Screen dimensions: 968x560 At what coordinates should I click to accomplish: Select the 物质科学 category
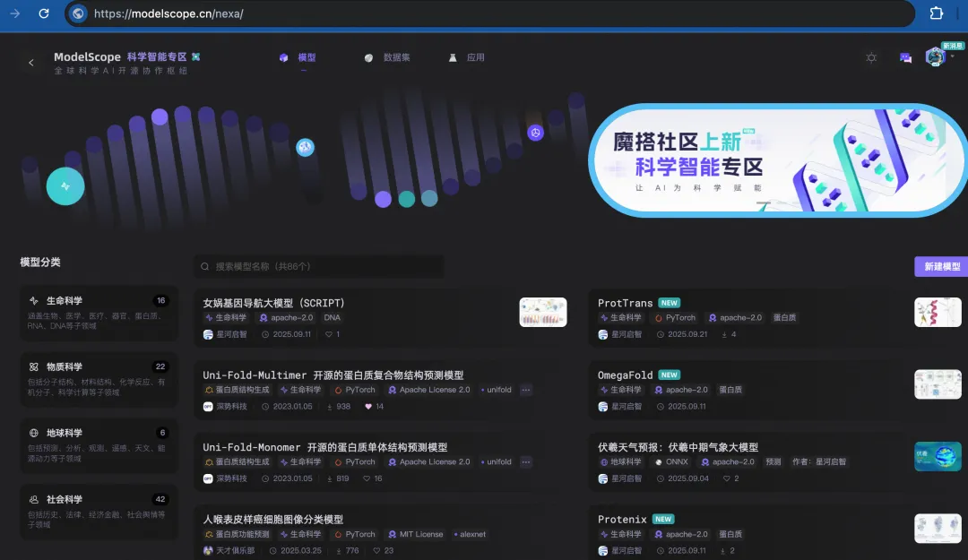99,379
